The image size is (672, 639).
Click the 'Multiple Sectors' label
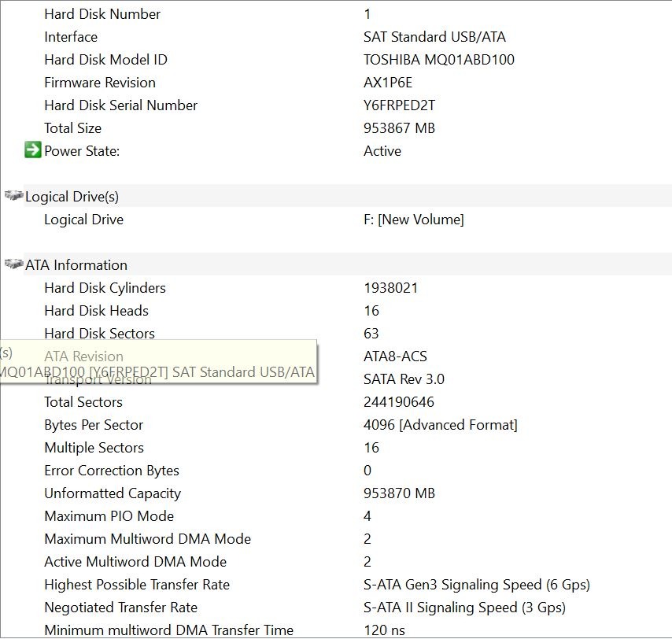click(94, 448)
